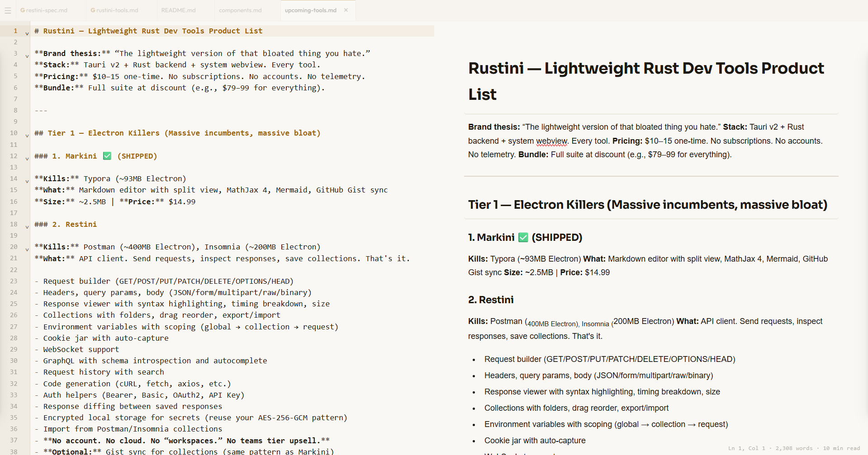Click the Ln 1, Col 1 cursor indicator
Screen dimensions: 868x455
click(x=747, y=448)
